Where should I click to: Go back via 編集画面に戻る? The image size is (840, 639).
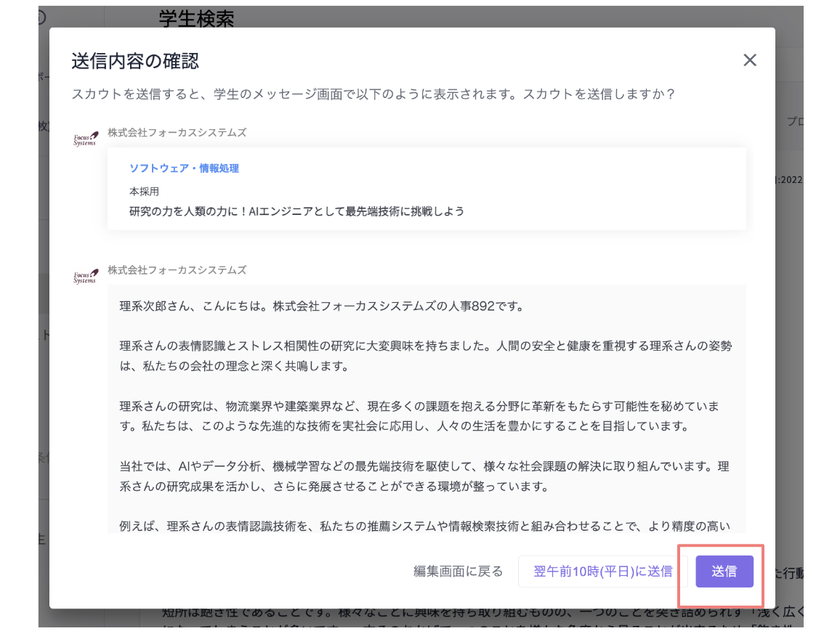coord(458,571)
